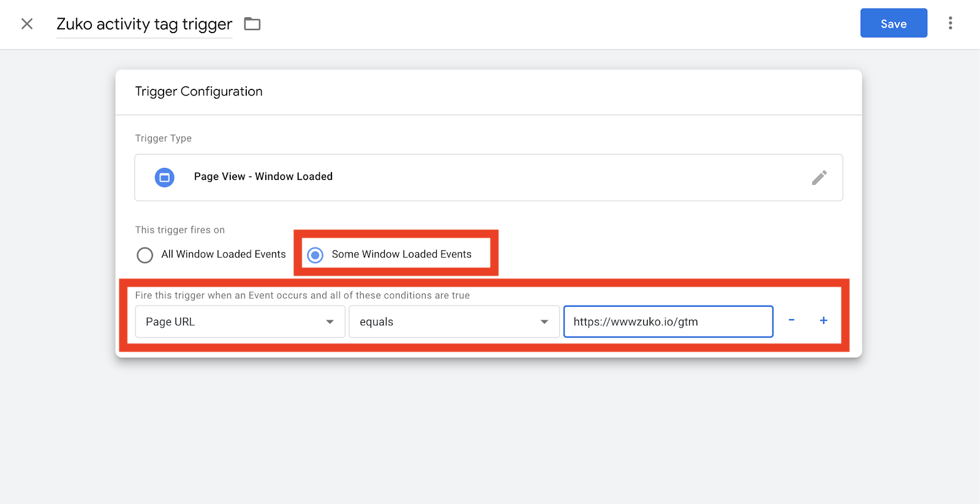Click the URL value input field
The width and height of the screenshot is (980, 504).
pyautogui.click(x=668, y=322)
